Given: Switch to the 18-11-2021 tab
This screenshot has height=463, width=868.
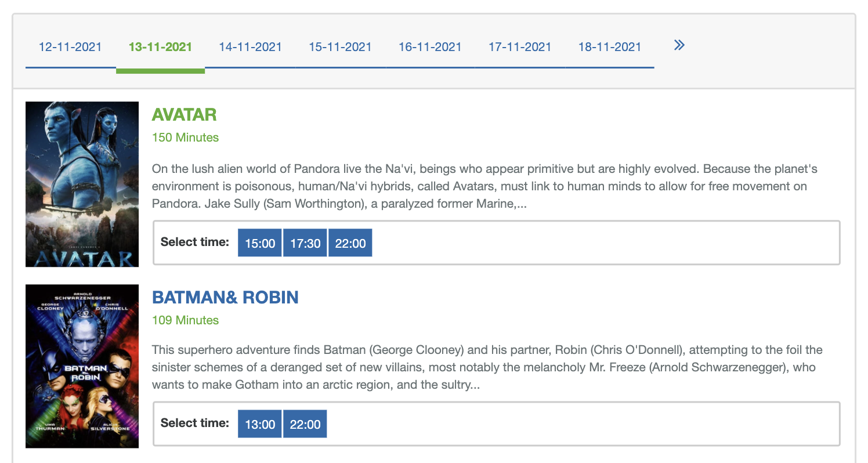Looking at the screenshot, I should coord(610,47).
